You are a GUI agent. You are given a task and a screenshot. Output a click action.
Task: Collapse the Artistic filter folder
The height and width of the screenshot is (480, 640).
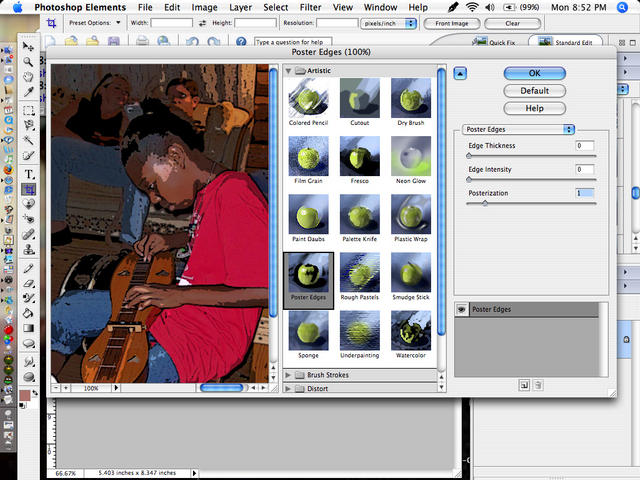288,71
